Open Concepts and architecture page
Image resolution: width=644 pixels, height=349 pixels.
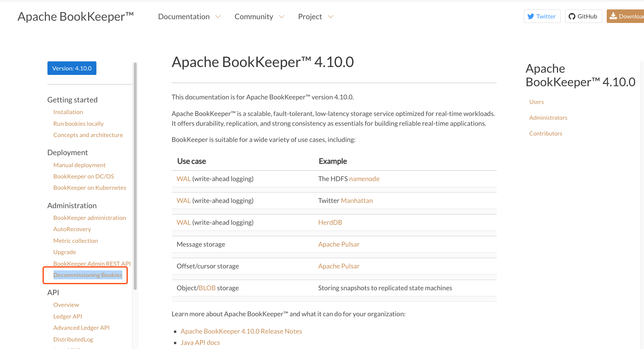[88, 135]
